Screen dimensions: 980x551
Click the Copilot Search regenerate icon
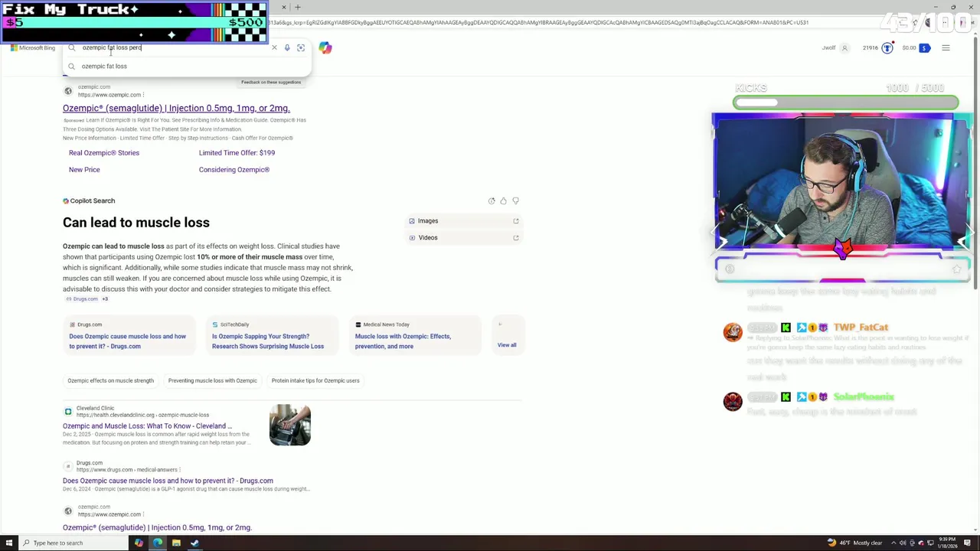(x=492, y=201)
